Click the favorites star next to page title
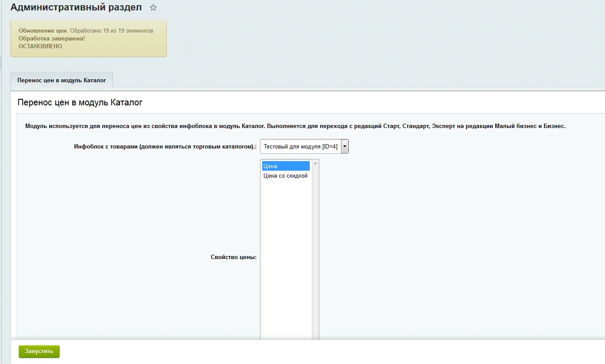Image resolution: width=605 pixels, height=364 pixels. pos(153,8)
